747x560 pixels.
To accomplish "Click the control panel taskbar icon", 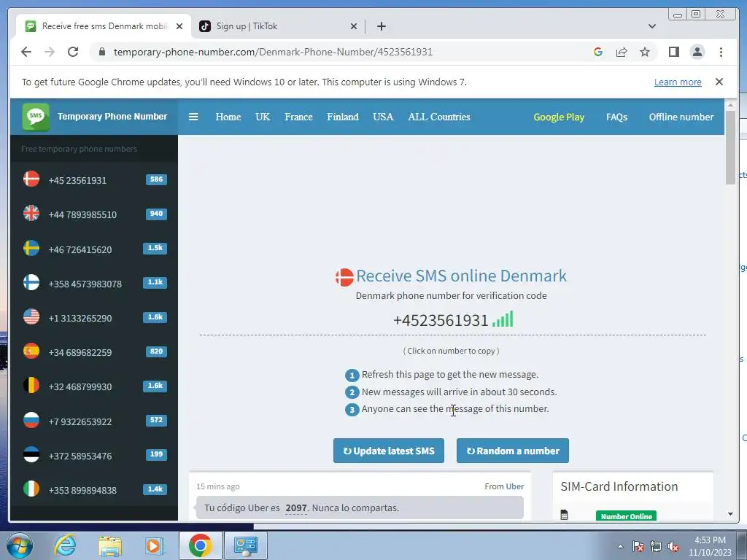I will click(246, 545).
